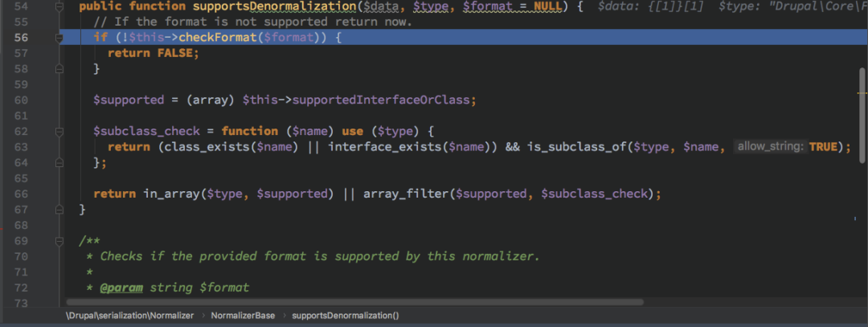Collapse the supportsDenormalization function at line 54

(59, 6)
